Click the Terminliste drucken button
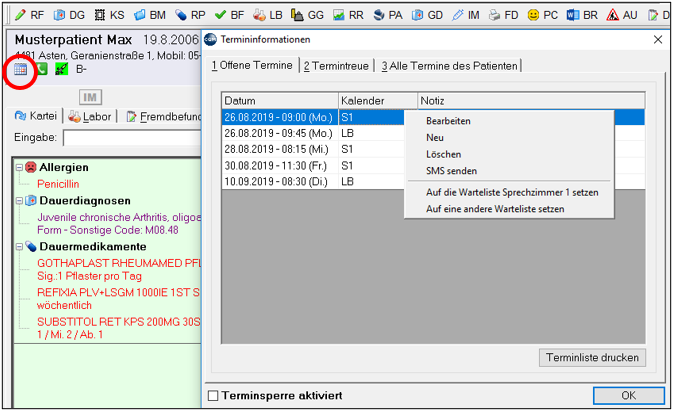This screenshot has width=673, height=411. [592, 358]
